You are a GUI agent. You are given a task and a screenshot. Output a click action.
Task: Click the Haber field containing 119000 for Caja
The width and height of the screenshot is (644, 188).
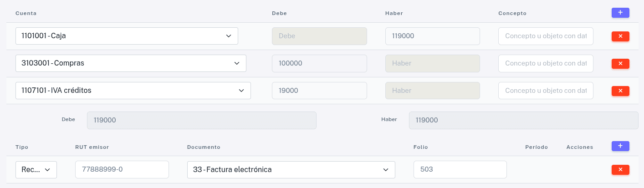[432, 36]
